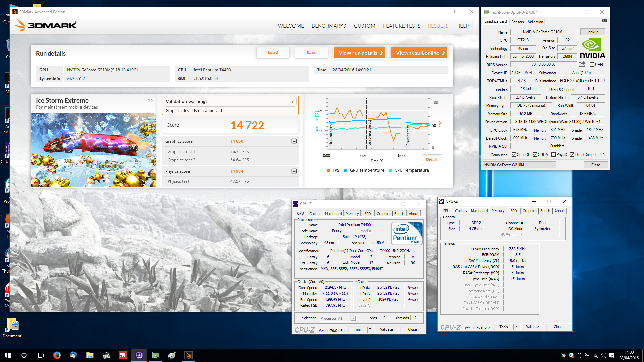644x362 pixels.
Task: Click the Details button under the chart
Action: click(432, 160)
